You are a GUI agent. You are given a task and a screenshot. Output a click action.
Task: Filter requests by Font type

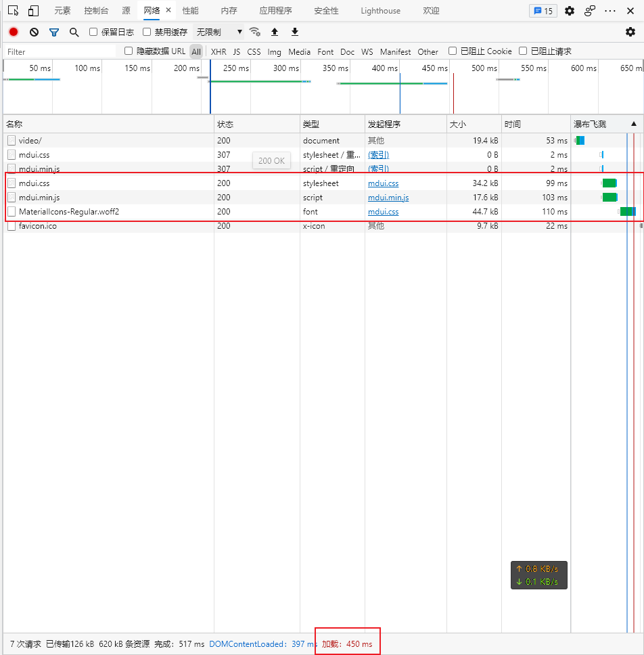325,52
